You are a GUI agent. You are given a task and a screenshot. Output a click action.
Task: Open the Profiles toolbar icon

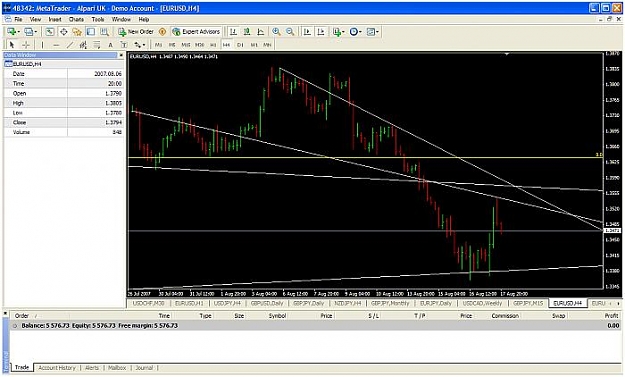click(28, 31)
